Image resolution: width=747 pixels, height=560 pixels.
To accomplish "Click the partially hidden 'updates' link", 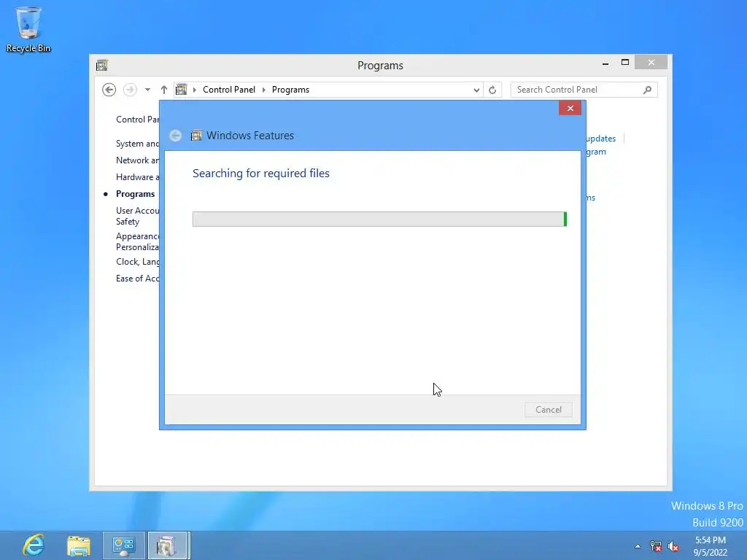I will 601,139.
